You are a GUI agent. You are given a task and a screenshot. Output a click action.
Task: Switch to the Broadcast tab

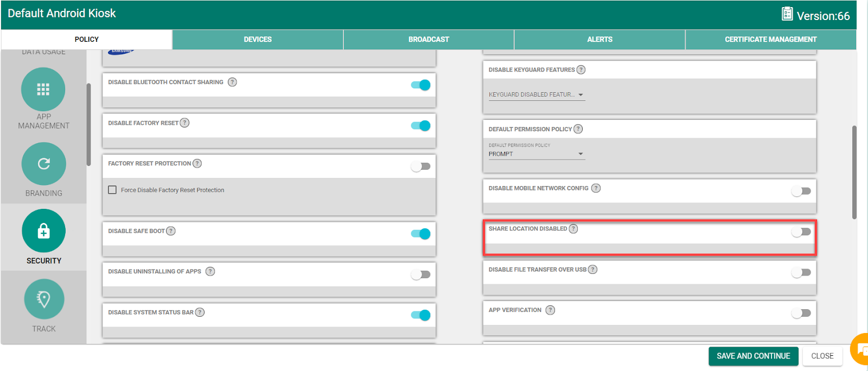(429, 40)
